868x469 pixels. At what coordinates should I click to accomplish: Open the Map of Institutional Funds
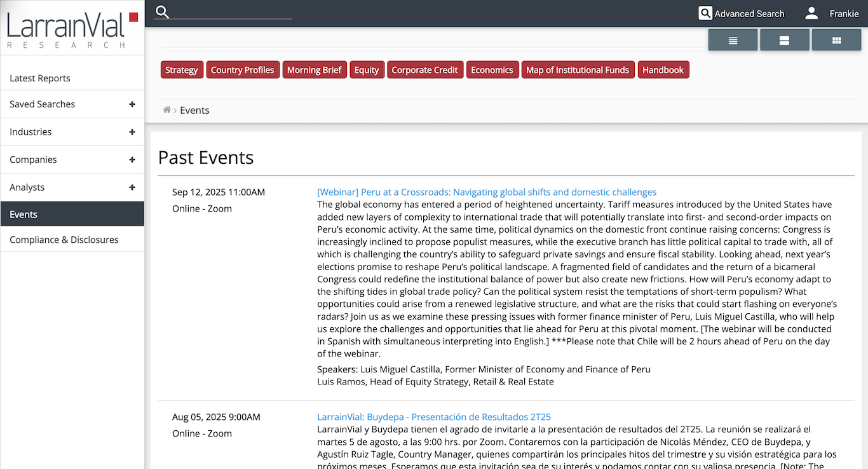(578, 70)
